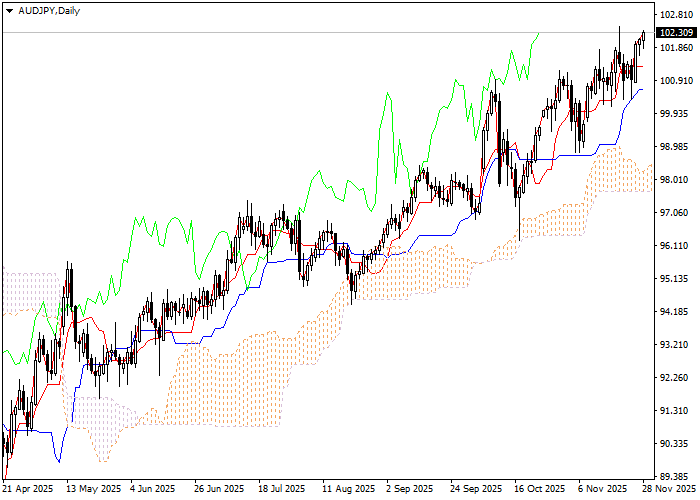700x500 pixels.
Task: Select the 16 Oct 2025 date marker
Action: [x=535, y=489]
